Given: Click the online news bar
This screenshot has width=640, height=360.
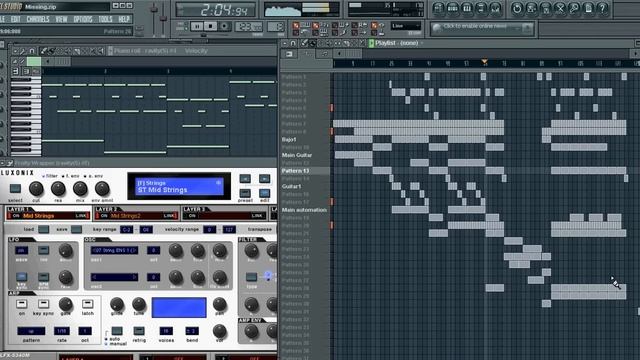Looking at the screenshot, I should (482, 28).
